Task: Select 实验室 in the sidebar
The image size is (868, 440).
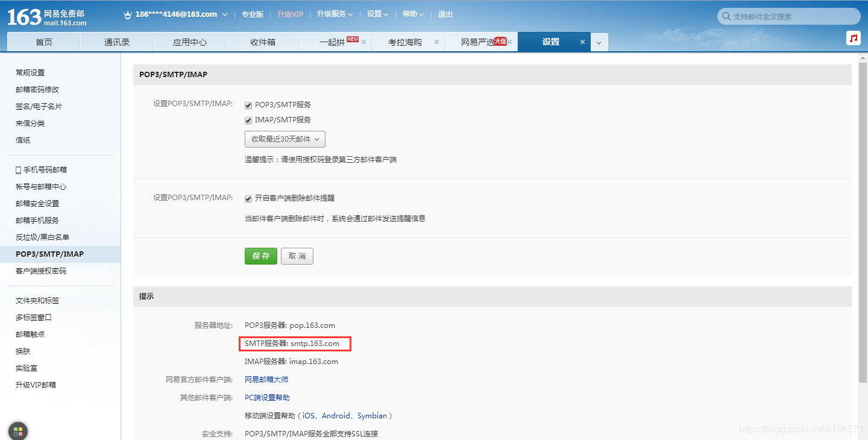Action: [x=27, y=368]
